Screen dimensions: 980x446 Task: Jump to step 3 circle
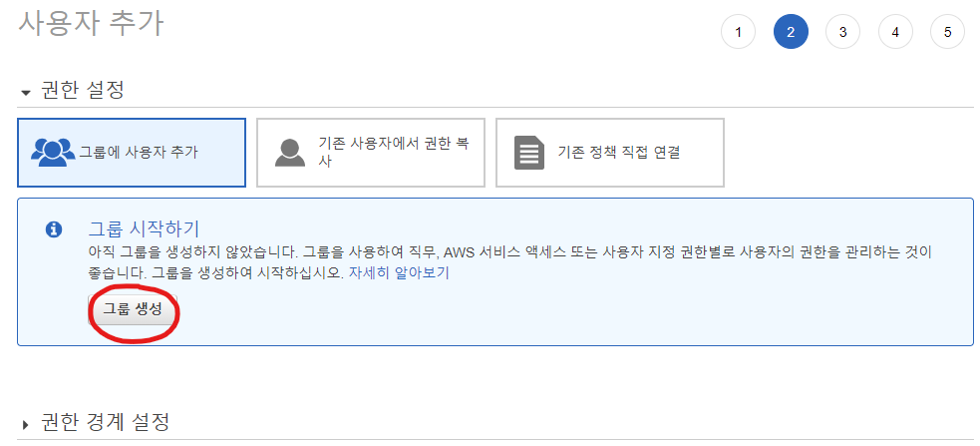pos(842,31)
